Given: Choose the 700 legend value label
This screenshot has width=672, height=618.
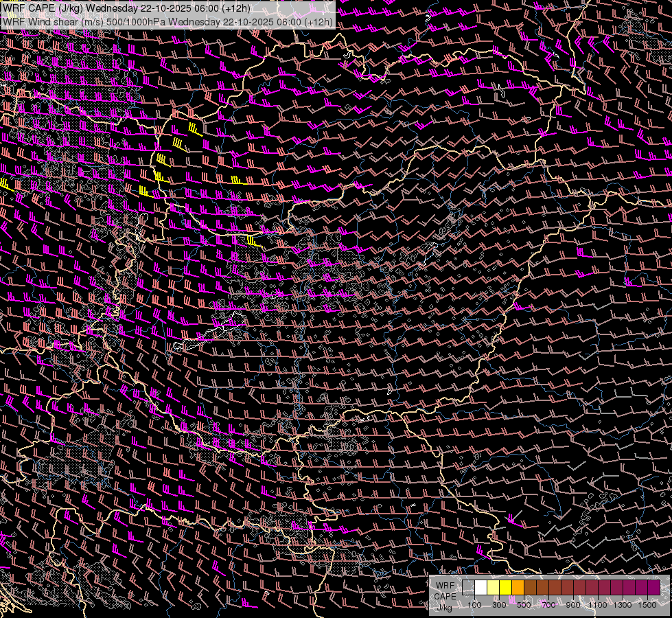Looking at the screenshot, I should [x=548, y=605].
